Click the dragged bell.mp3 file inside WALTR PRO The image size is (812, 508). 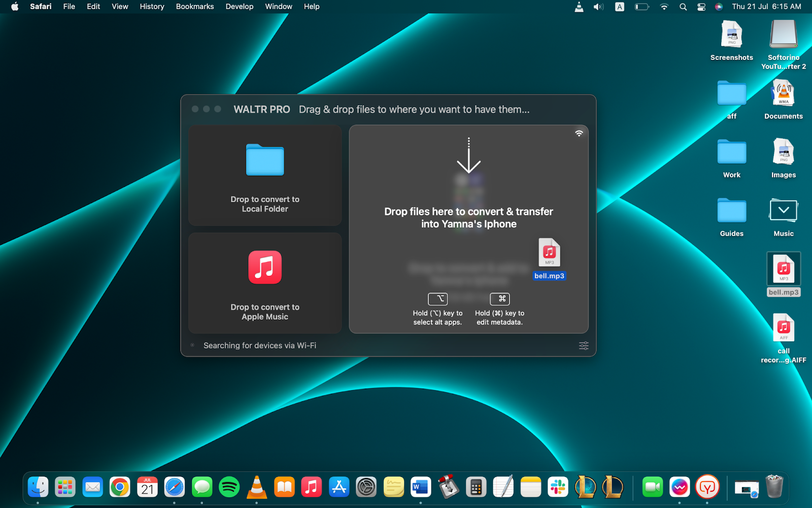coord(549,259)
